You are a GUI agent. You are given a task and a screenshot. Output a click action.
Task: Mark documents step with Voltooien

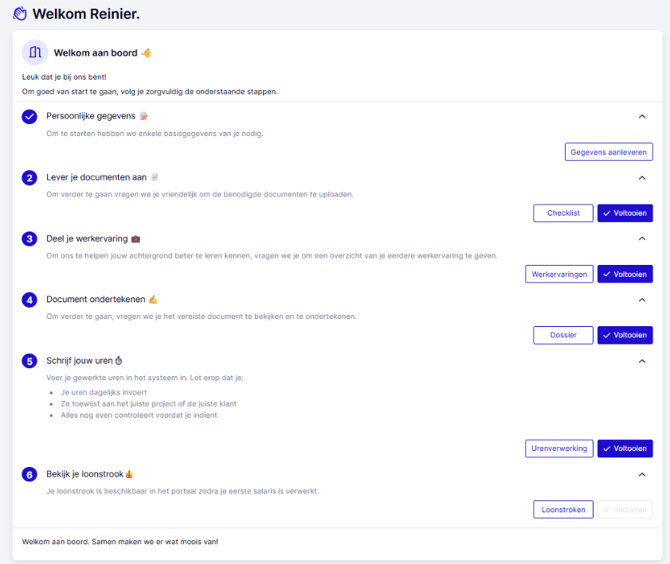[x=625, y=213]
